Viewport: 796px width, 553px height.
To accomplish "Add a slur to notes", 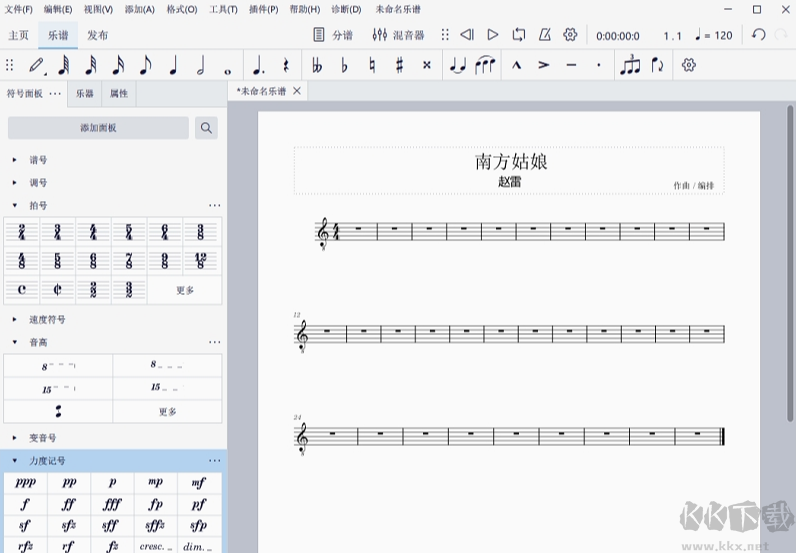I will [485, 65].
